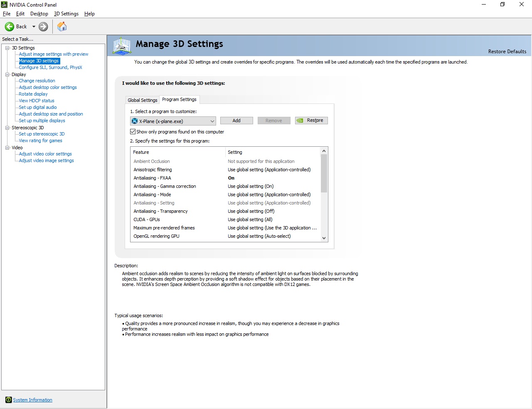532x409 pixels.
Task: Select Manage 3D settings in tree
Action: tap(39, 61)
